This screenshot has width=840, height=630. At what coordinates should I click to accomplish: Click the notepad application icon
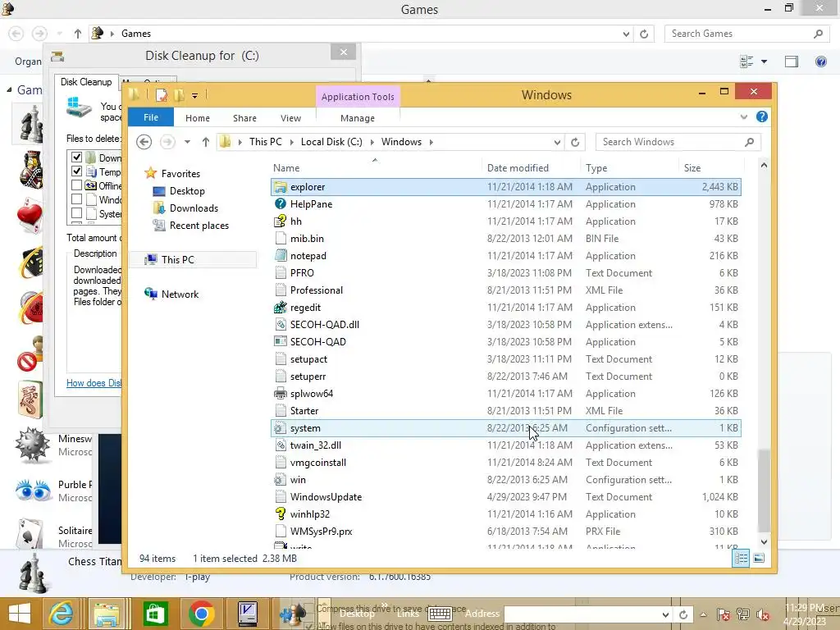[281, 256]
